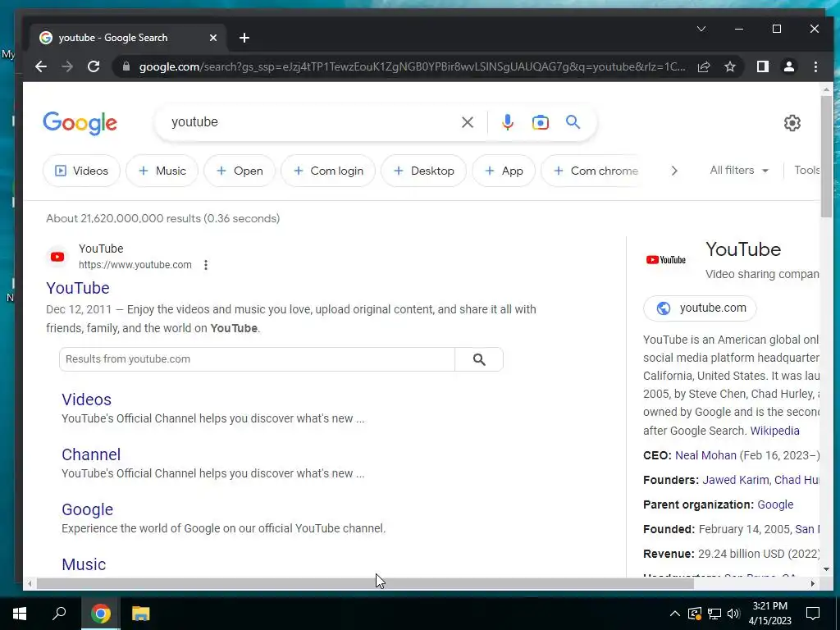Share this page using the share icon
The height and width of the screenshot is (630, 840).
(704, 66)
